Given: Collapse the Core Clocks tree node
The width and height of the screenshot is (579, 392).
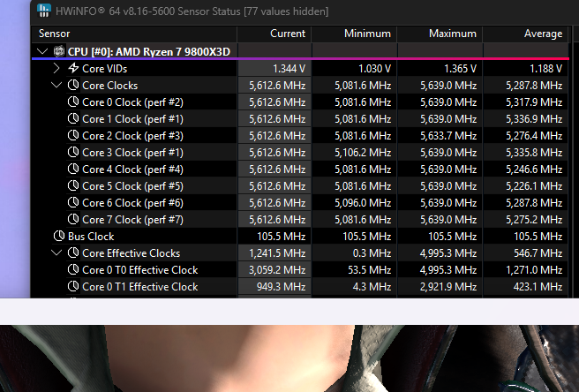Looking at the screenshot, I should click(57, 86).
